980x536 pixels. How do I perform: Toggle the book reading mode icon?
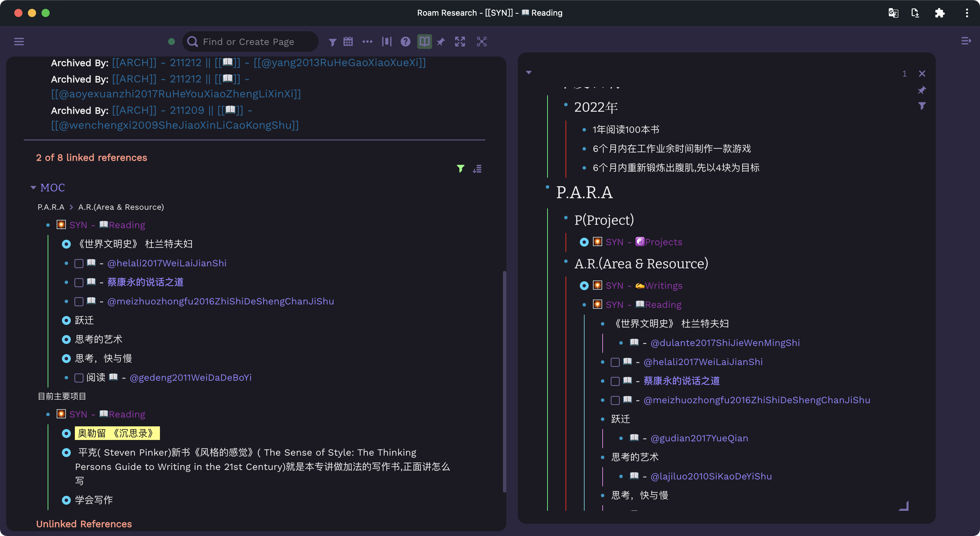tap(425, 42)
